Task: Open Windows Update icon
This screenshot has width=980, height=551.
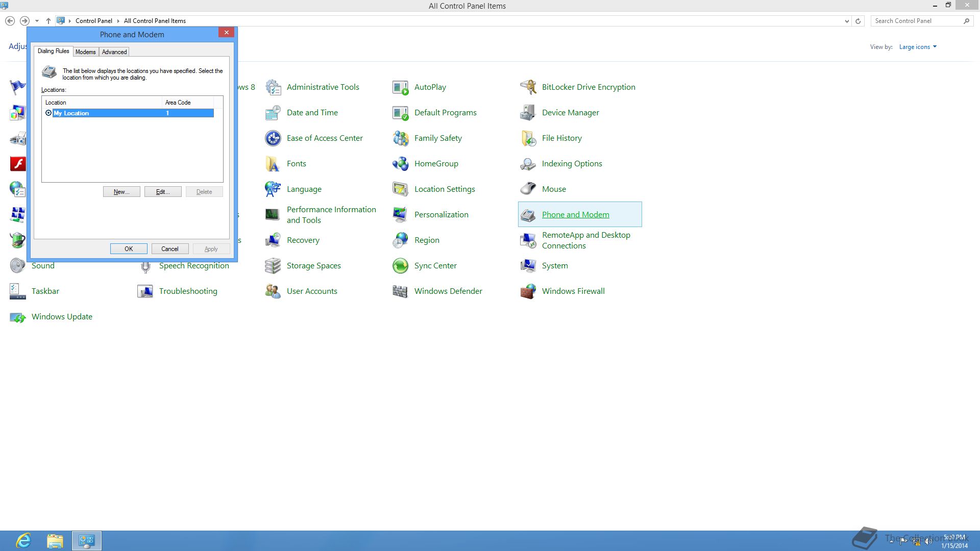Action: (18, 317)
